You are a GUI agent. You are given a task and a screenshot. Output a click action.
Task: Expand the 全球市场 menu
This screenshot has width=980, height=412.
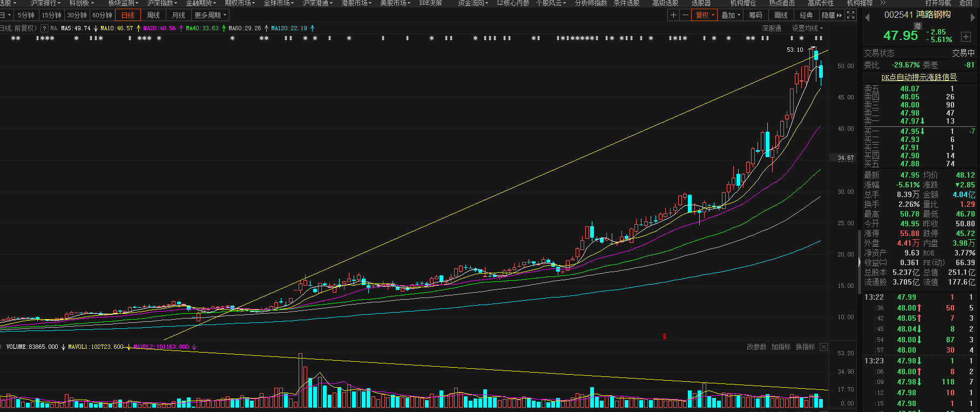279,3
